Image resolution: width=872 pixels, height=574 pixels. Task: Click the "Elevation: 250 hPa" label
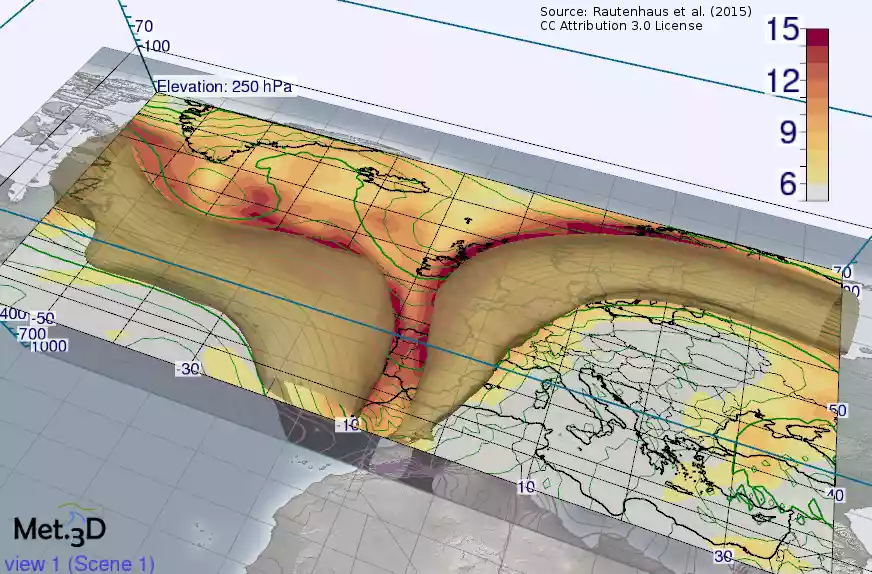coord(224,87)
